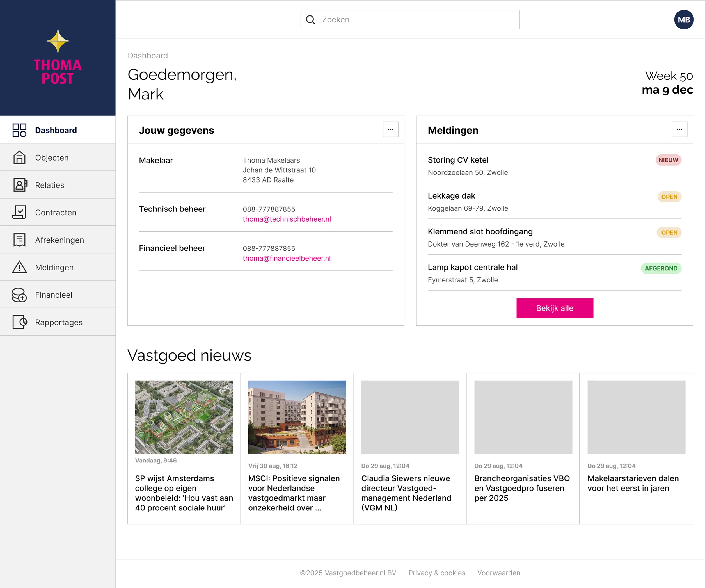
Task: Open the SP wijst Amsterdams college thumbnail
Action: (x=184, y=417)
